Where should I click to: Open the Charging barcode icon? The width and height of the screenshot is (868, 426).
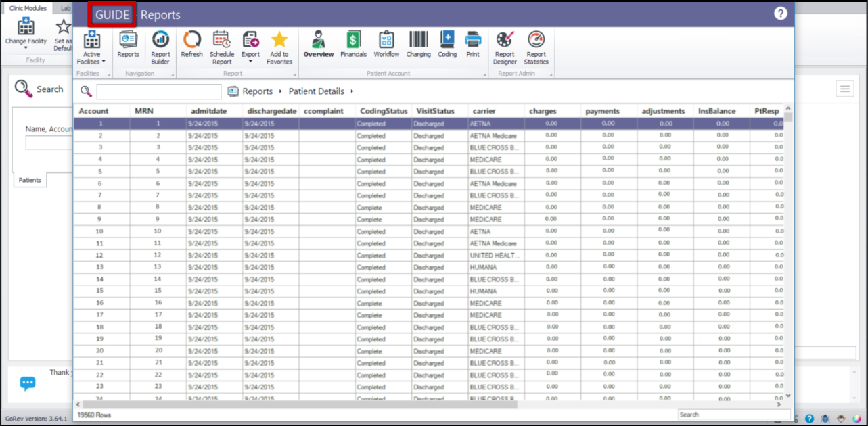[x=419, y=45]
